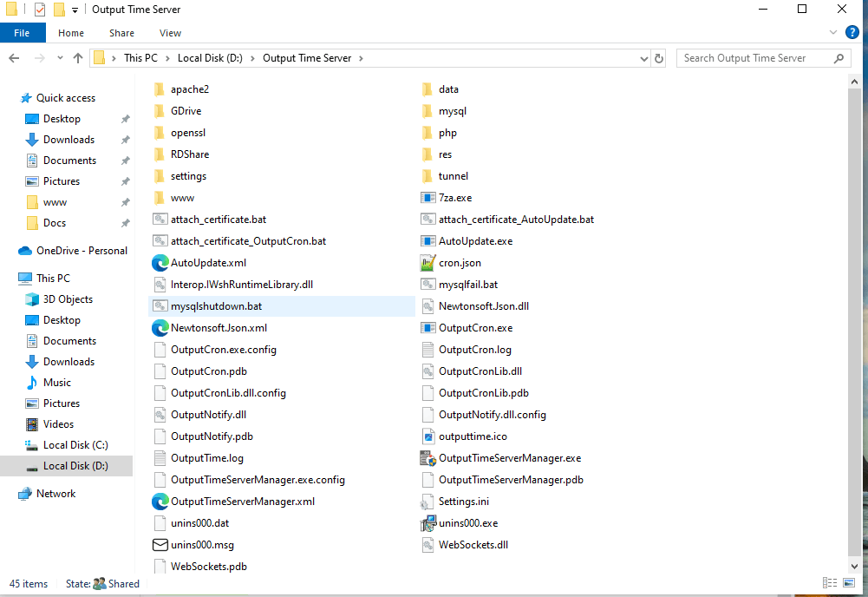This screenshot has height=597, width=868.
Task: Select attach_certificate.bat file name
Action: point(219,220)
